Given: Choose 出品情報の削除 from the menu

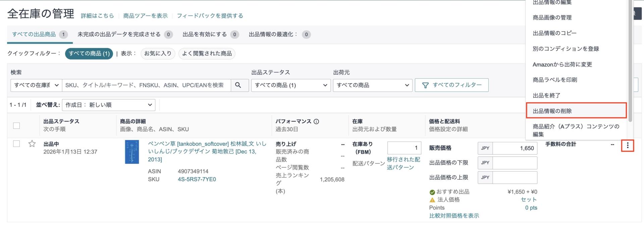Looking at the screenshot, I should [576, 111].
